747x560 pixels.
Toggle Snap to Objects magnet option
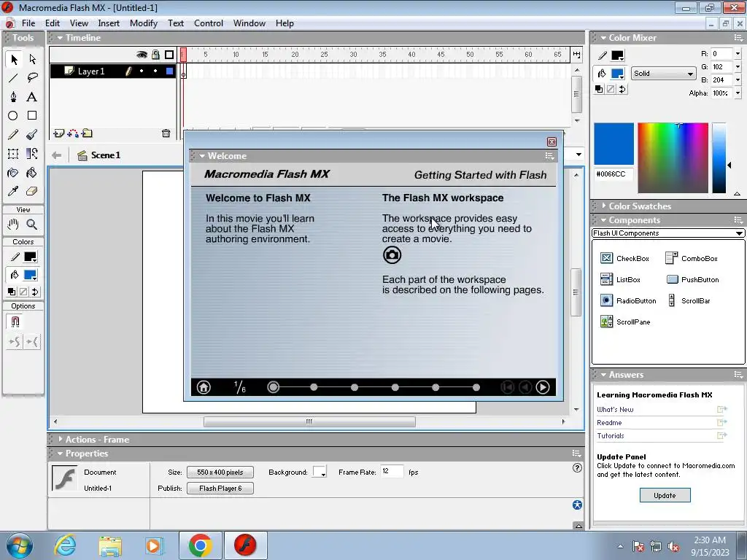15,322
